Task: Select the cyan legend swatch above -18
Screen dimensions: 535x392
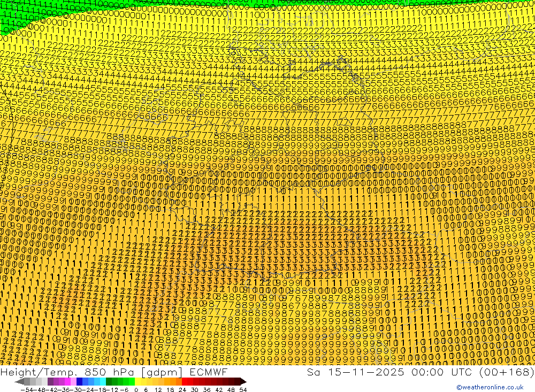Action: 103,381
